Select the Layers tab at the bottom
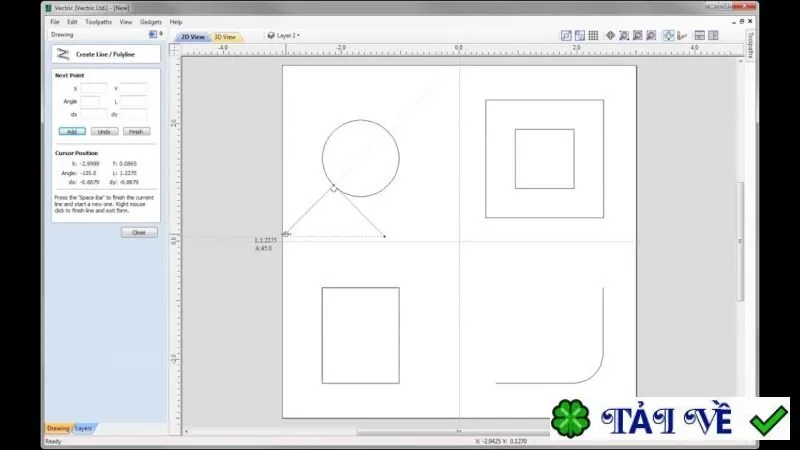The image size is (800, 450). [x=84, y=429]
